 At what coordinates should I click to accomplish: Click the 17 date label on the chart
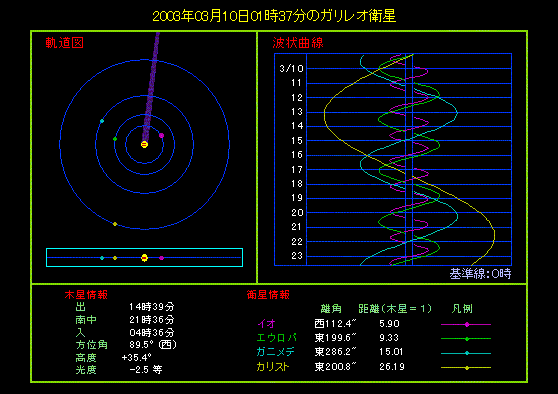click(x=297, y=169)
